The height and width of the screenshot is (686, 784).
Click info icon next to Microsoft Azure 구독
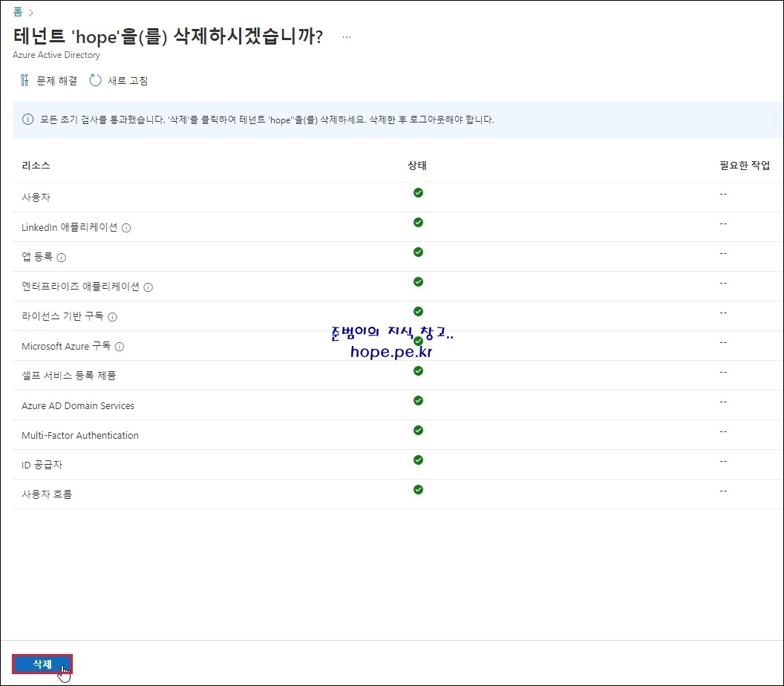[120, 347]
